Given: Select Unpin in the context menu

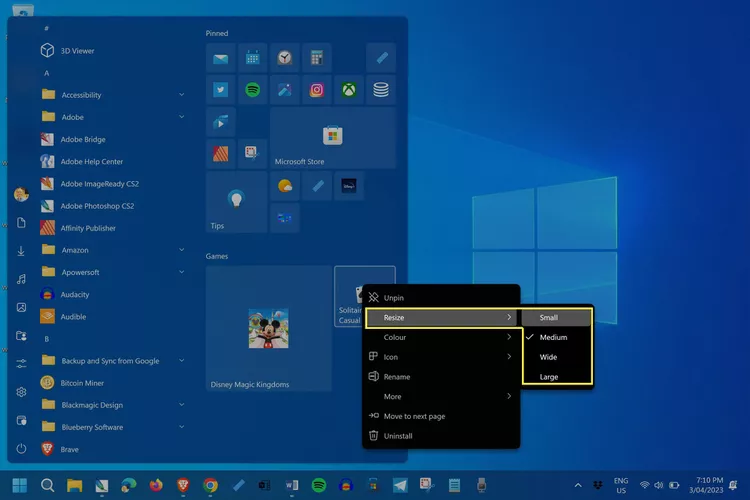Looking at the screenshot, I should coord(441,298).
